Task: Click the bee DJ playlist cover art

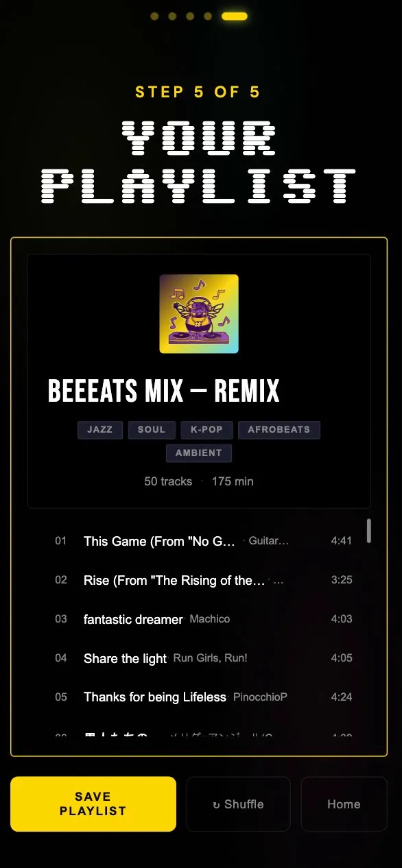Action: click(x=199, y=314)
